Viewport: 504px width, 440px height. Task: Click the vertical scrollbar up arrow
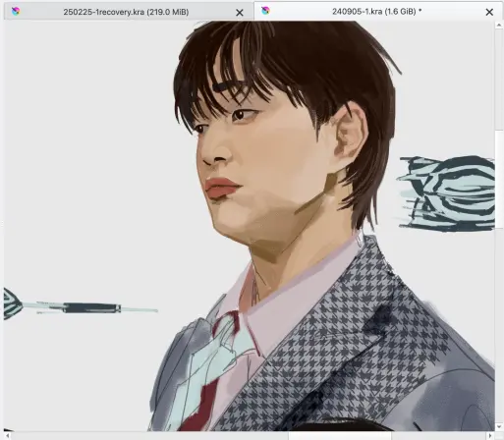499,25
